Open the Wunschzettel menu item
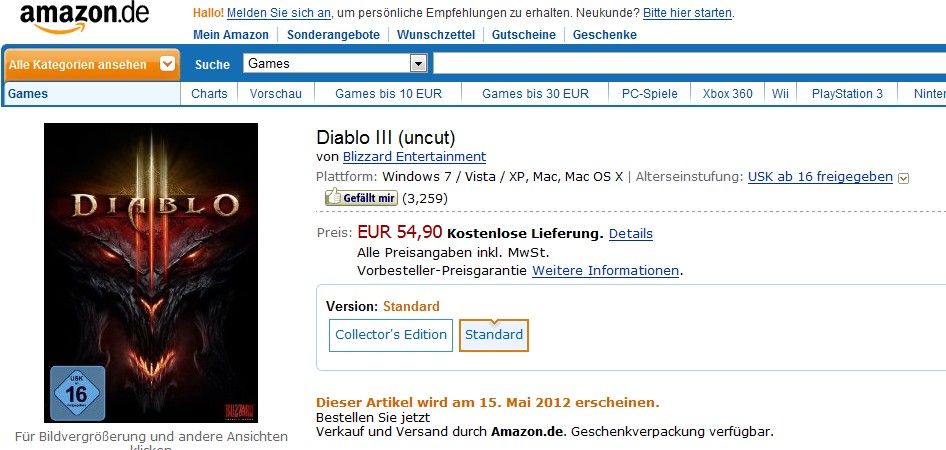The width and height of the screenshot is (946, 450). pos(435,35)
